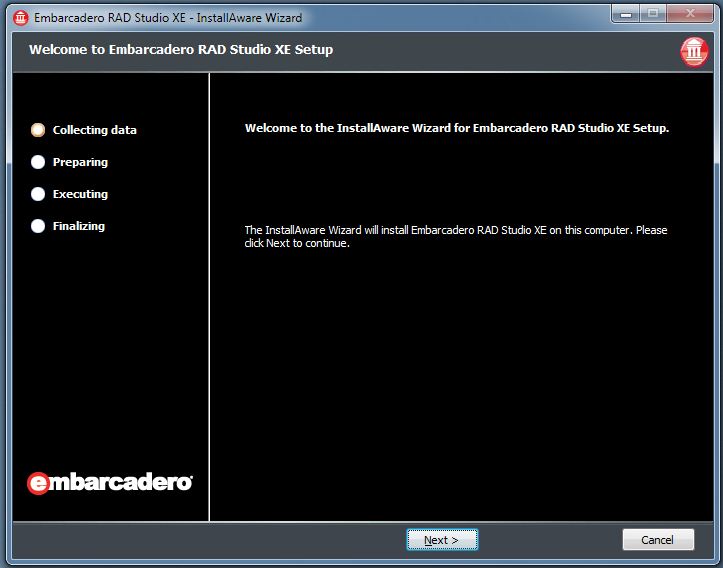Select the Finalizing step bullet
Viewport: 723px width, 568px height.
38,226
